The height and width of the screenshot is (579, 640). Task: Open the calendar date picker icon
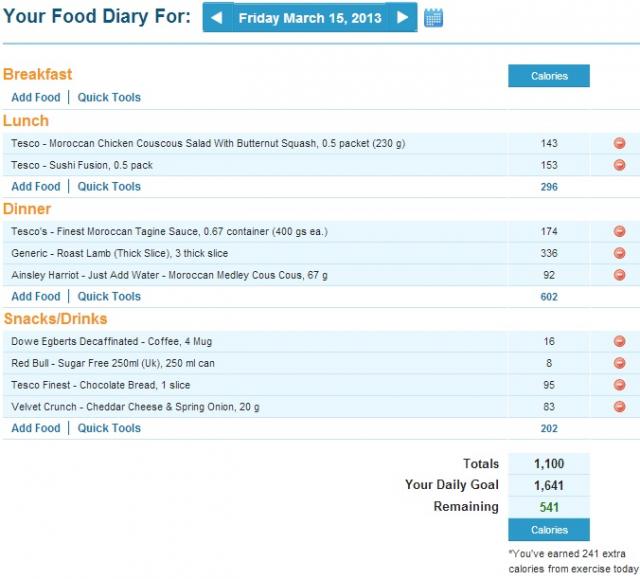[x=433, y=18]
